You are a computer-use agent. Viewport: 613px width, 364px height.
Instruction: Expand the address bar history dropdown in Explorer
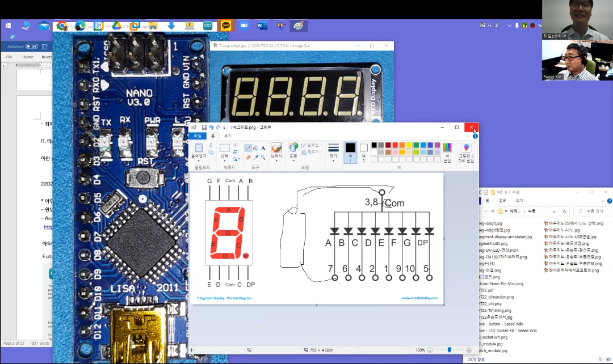tap(554, 211)
